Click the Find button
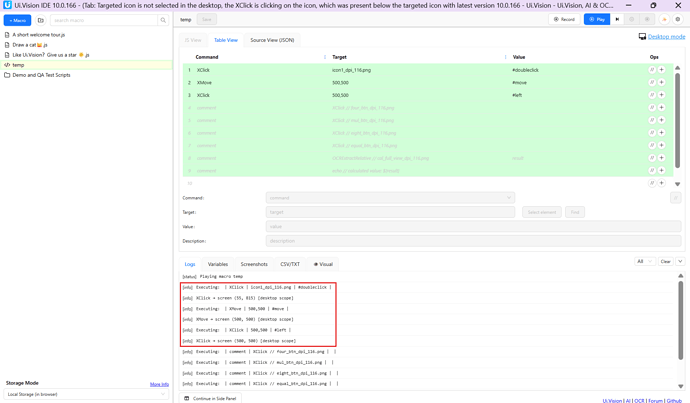 575,212
